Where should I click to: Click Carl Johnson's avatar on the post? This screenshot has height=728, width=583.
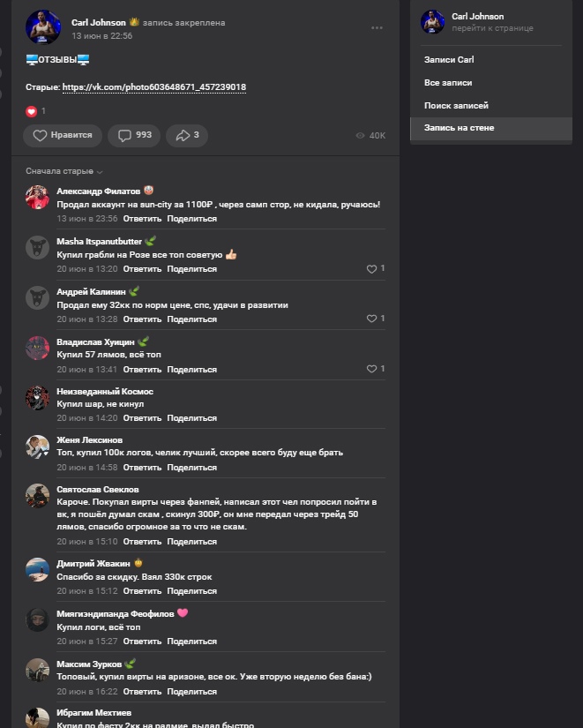click(43, 27)
